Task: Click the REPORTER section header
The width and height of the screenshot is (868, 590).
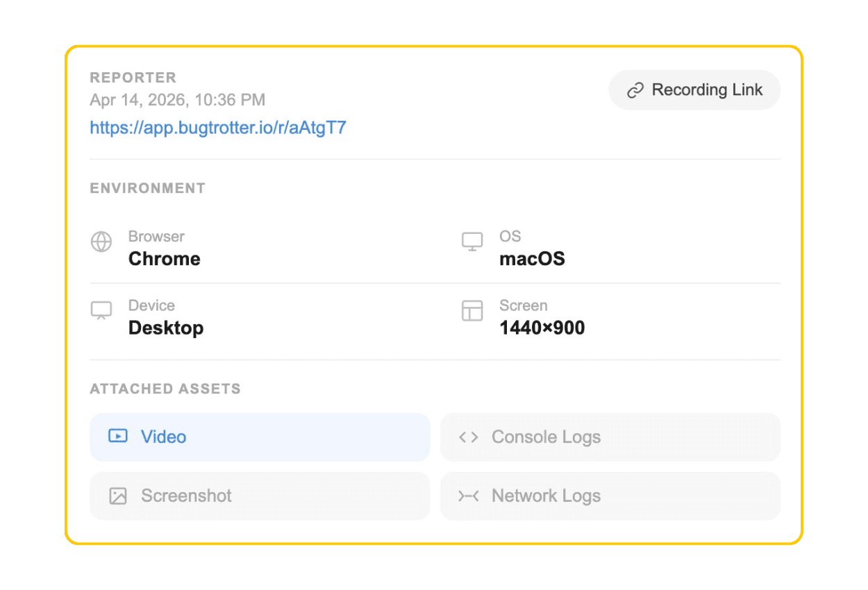Action: tap(133, 77)
